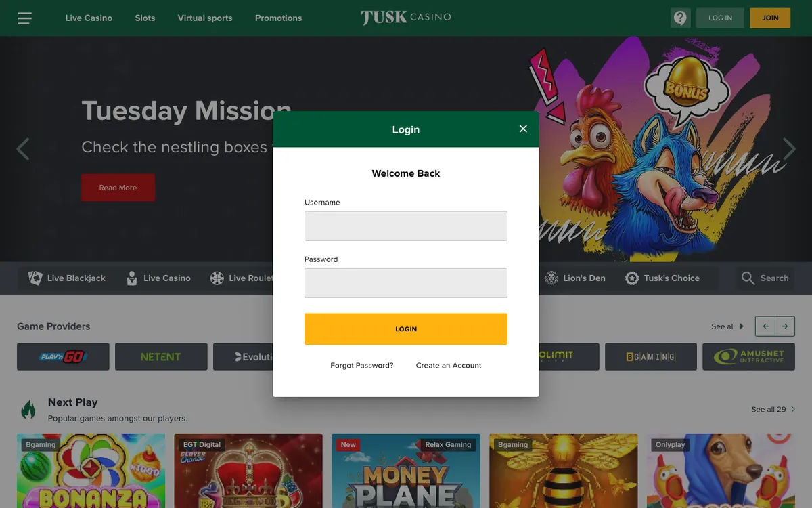Go to next banner slide
The height and width of the screenshot is (508, 812).
[789, 148]
